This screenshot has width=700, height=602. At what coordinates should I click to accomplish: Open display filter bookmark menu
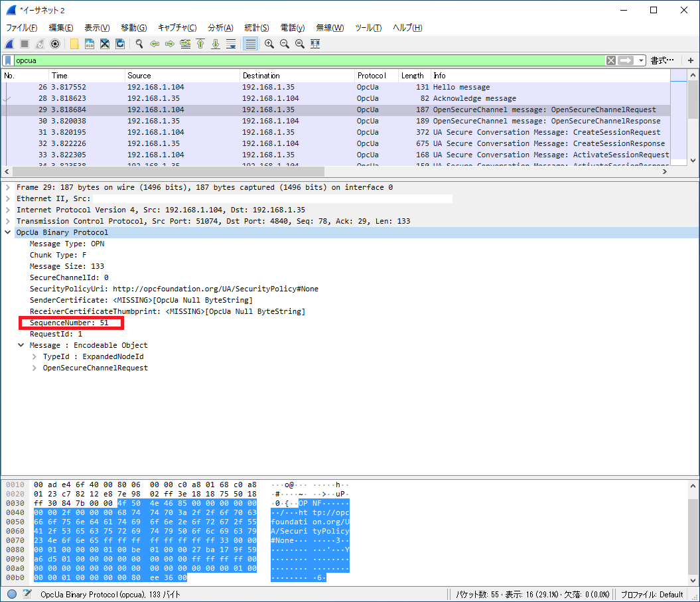(8, 60)
